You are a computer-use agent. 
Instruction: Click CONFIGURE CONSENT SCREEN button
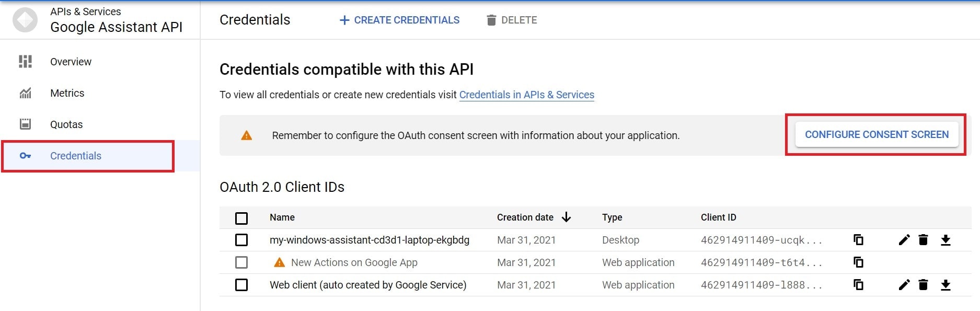(877, 134)
